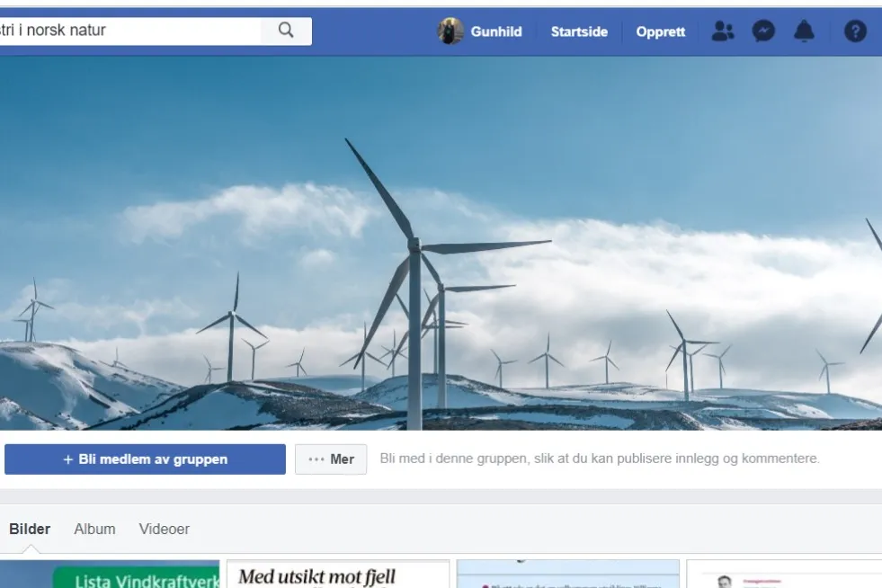Click the profile avatar picture

point(450,31)
